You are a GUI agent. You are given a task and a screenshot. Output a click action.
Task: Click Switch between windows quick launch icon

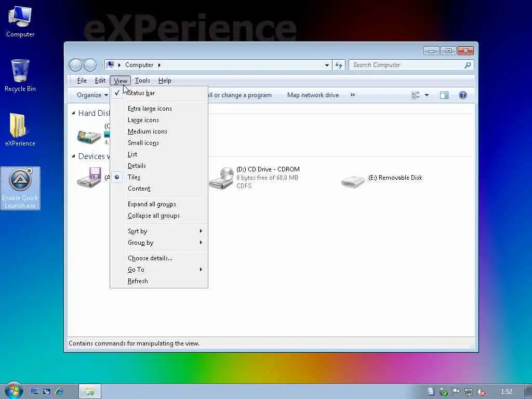coord(46,392)
